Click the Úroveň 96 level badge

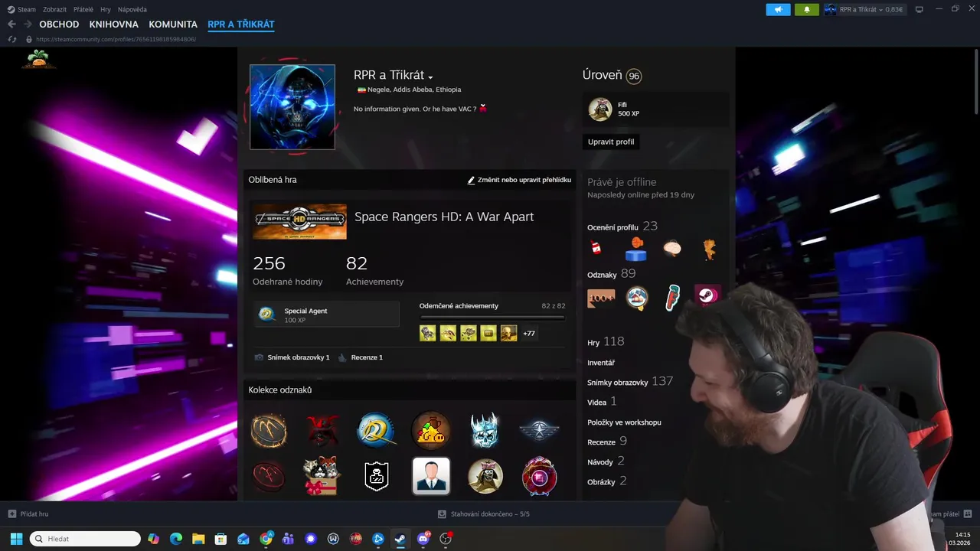[633, 76]
